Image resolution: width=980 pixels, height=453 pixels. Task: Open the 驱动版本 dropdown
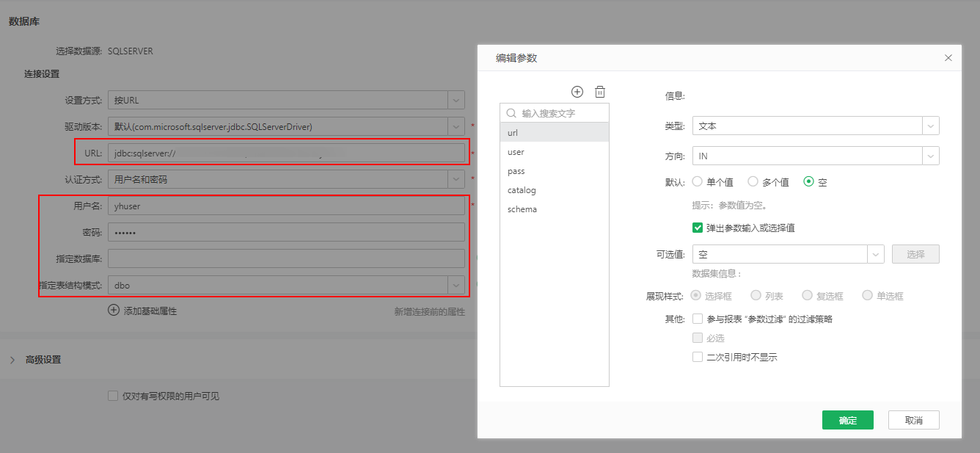456,126
